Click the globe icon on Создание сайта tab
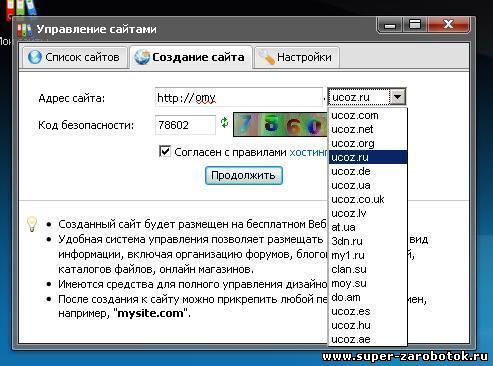 click(x=142, y=57)
